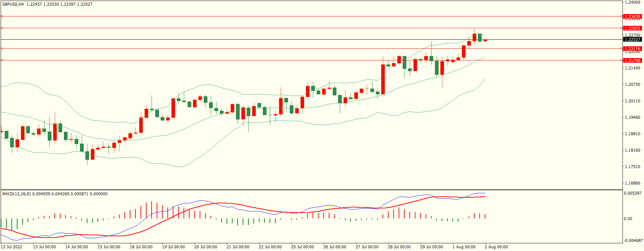Click the 1 Aug 00:00 time label
644x251 pixels.
[464, 247]
